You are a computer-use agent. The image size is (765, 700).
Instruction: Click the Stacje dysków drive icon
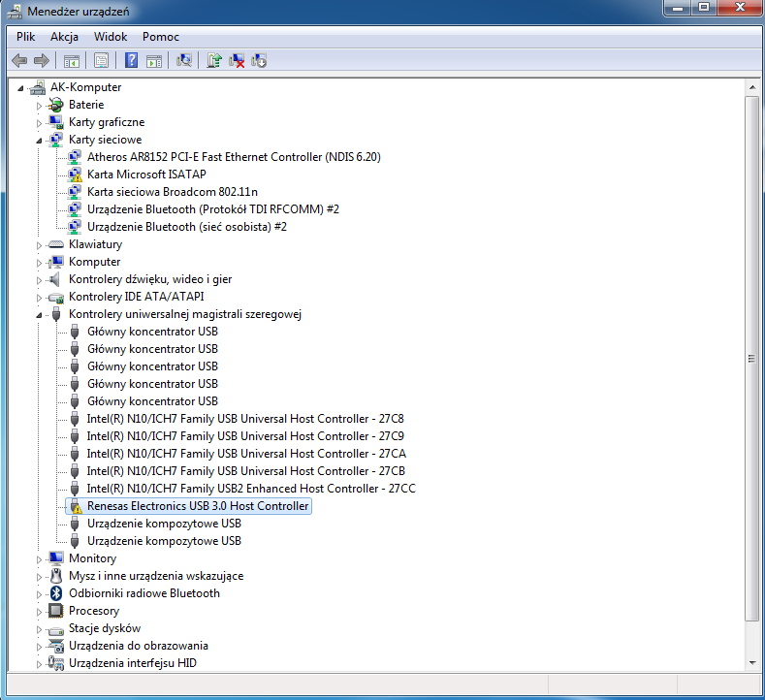(x=56, y=629)
